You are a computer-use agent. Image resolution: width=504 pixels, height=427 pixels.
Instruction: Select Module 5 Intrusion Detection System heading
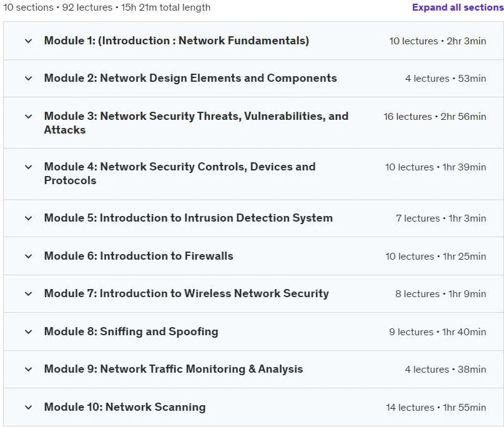coord(189,218)
